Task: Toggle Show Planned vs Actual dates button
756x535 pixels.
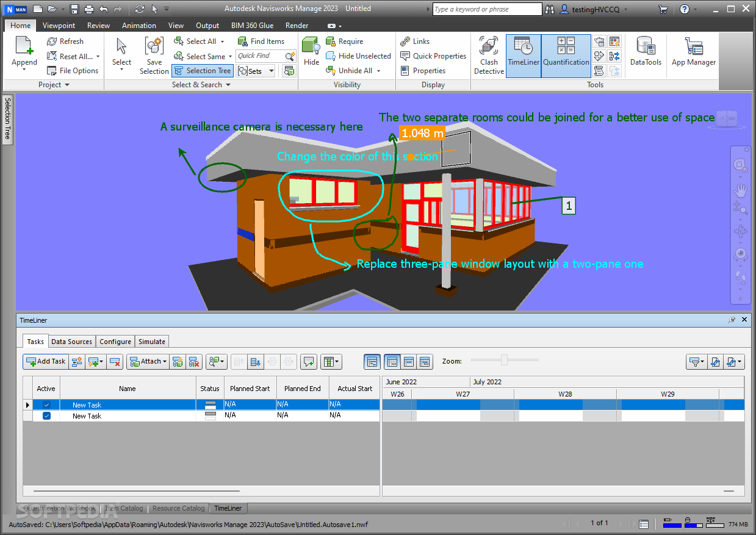Action: tap(425, 362)
